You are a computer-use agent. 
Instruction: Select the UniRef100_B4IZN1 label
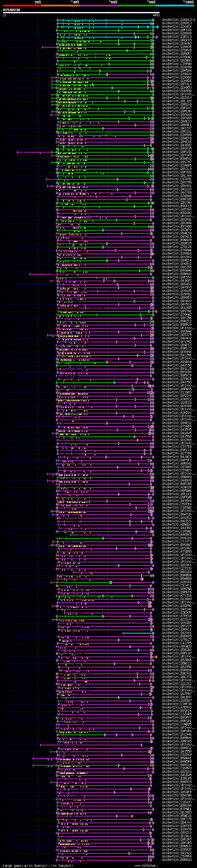176,355
